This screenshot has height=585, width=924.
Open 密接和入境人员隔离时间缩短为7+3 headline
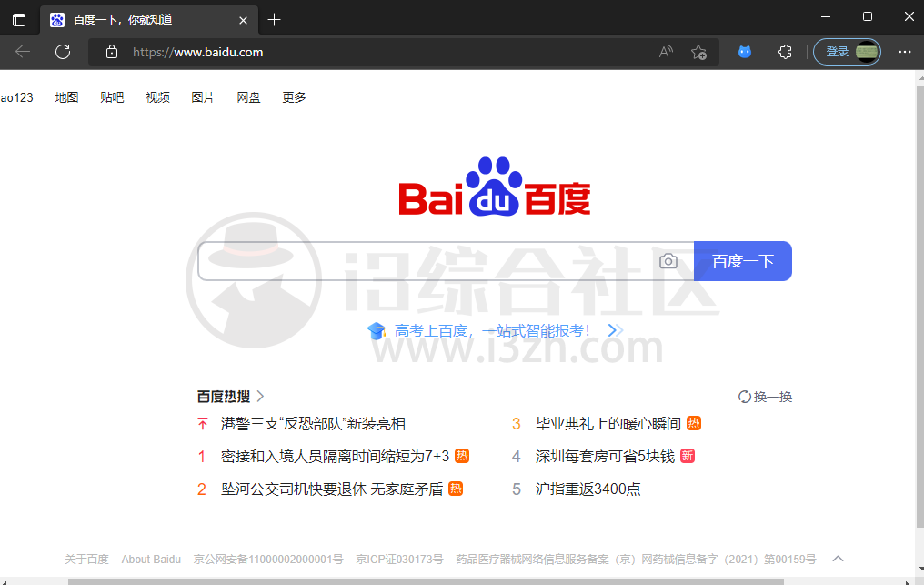[x=335, y=456]
